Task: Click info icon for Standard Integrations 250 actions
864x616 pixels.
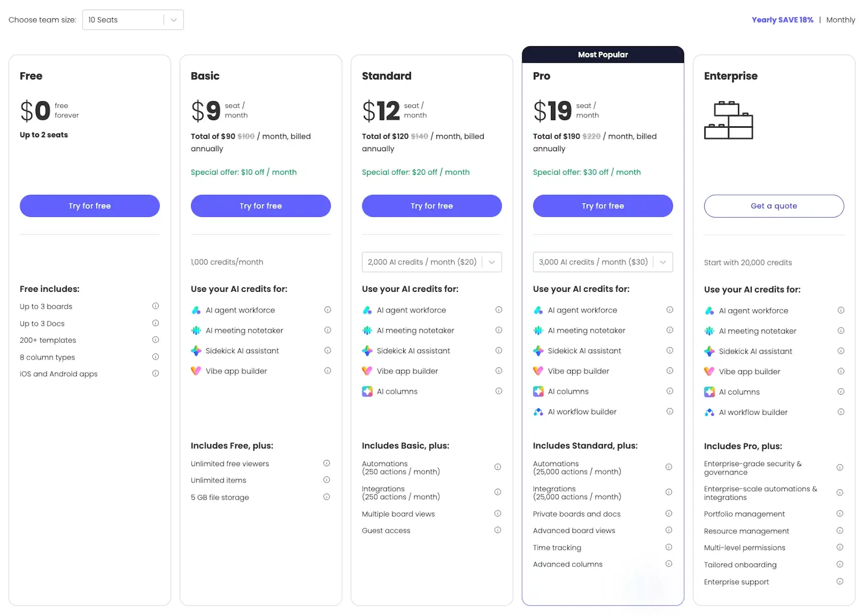Action: 498,492
